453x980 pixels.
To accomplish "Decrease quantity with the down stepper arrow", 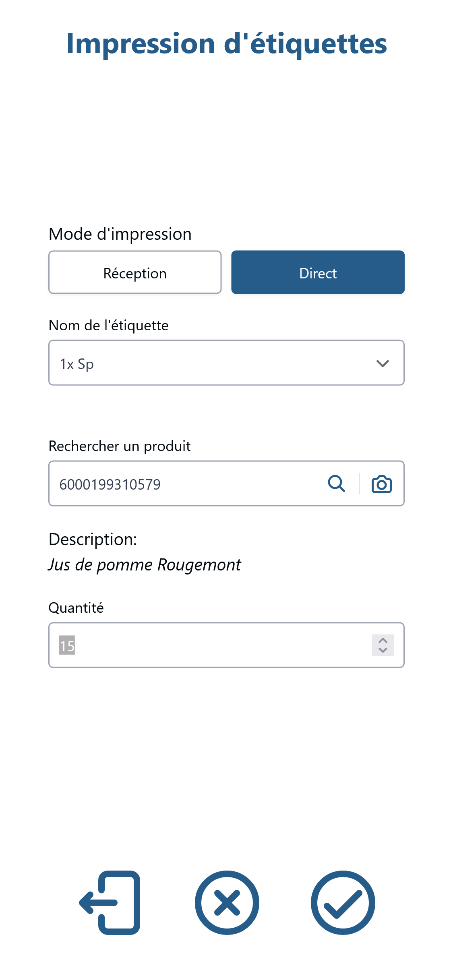I will [x=383, y=650].
